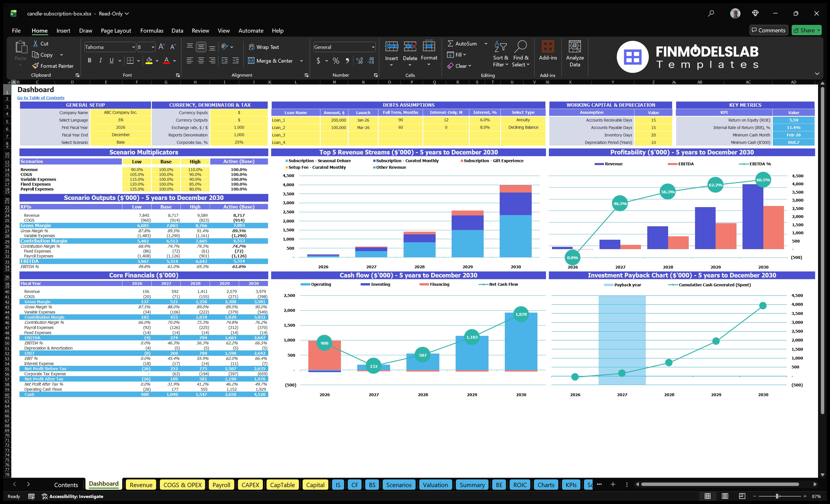Click the Go to Table of Contents link

pos(40,98)
